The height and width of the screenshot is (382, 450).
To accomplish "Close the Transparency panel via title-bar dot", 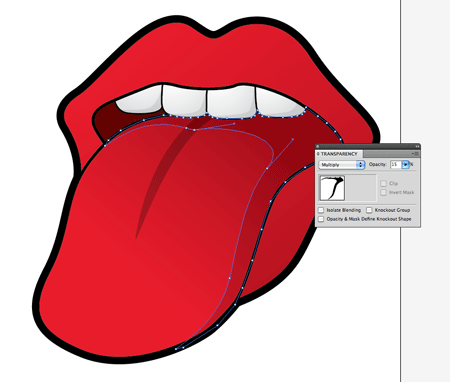I will coord(318,146).
